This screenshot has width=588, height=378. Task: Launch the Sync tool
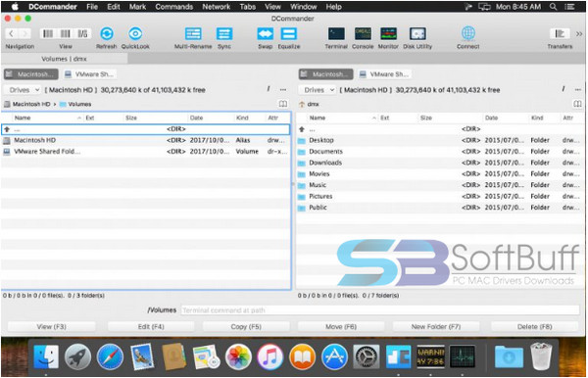point(224,33)
